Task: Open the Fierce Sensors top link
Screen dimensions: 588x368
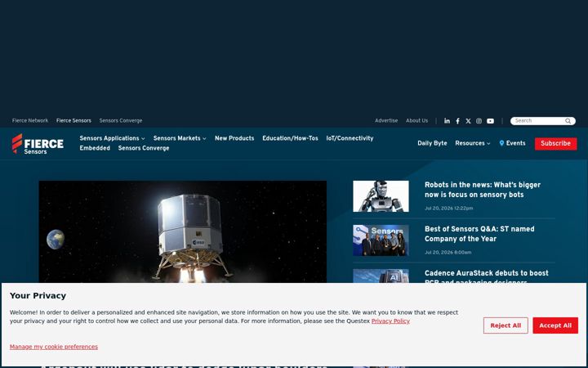Action: click(x=73, y=120)
